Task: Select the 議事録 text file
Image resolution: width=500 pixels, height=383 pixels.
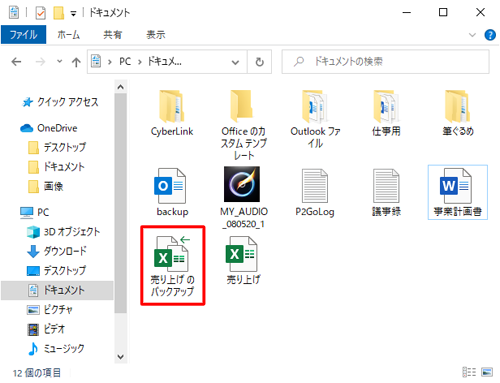Action: [x=386, y=192]
